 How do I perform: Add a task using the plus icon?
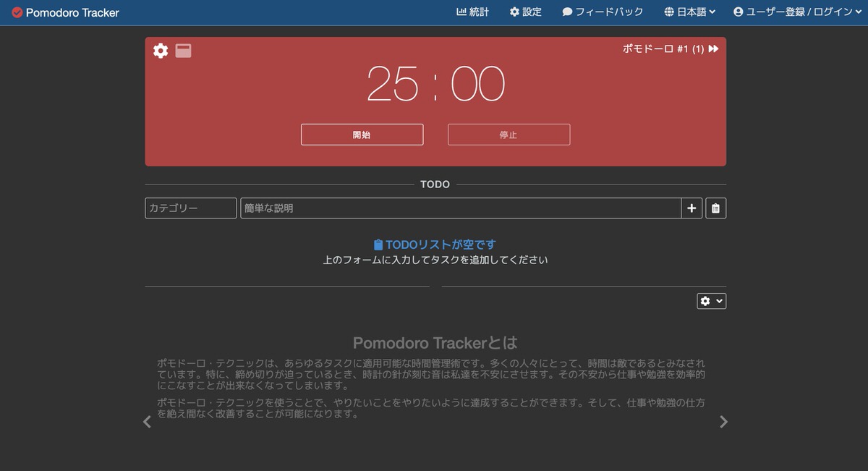(692, 208)
